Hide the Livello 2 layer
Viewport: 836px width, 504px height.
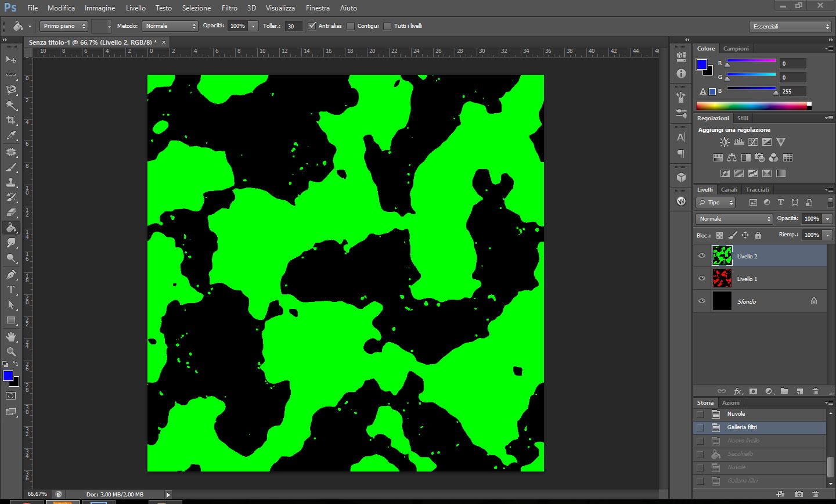pos(702,256)
